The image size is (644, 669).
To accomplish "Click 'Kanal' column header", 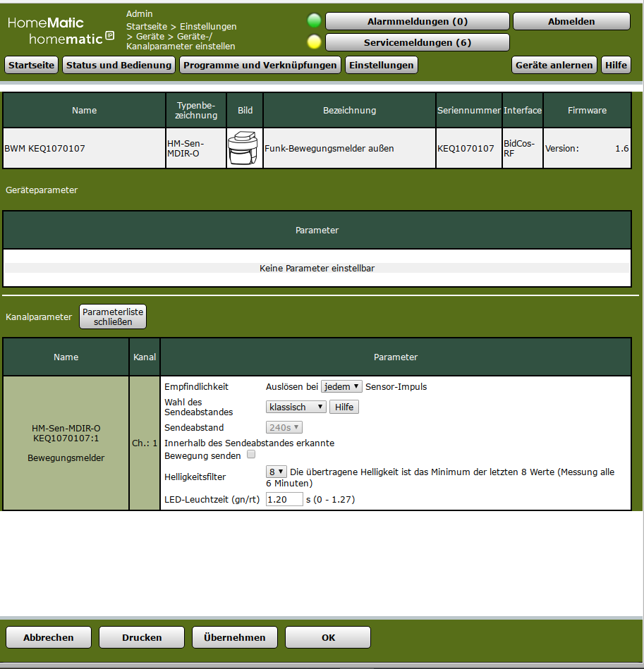I will coord(145,357).
